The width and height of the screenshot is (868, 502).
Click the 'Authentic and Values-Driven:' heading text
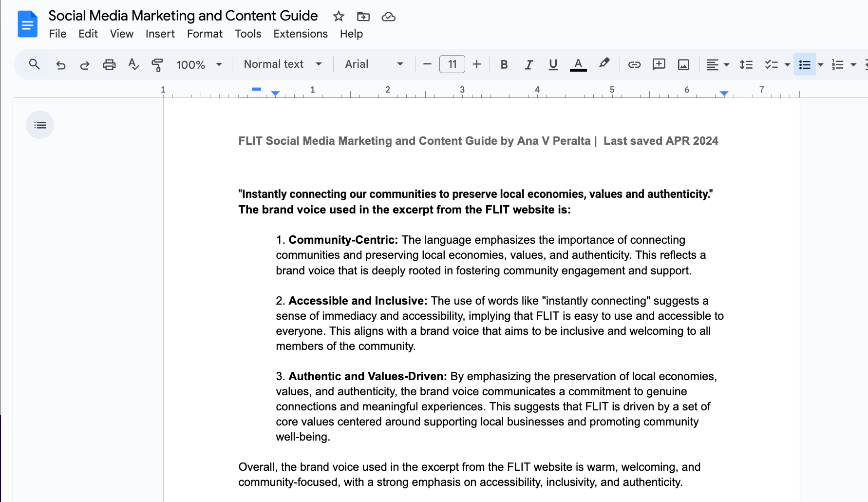(x=368, y=376)
